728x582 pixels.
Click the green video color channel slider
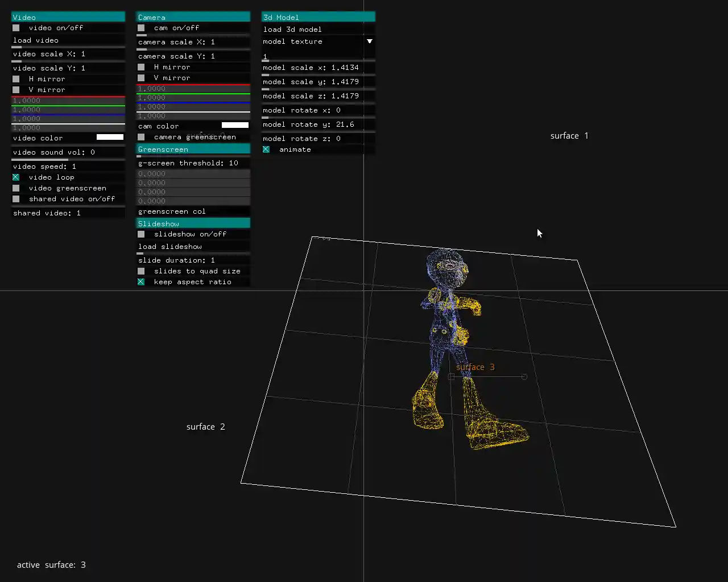[x=68, y=110]
